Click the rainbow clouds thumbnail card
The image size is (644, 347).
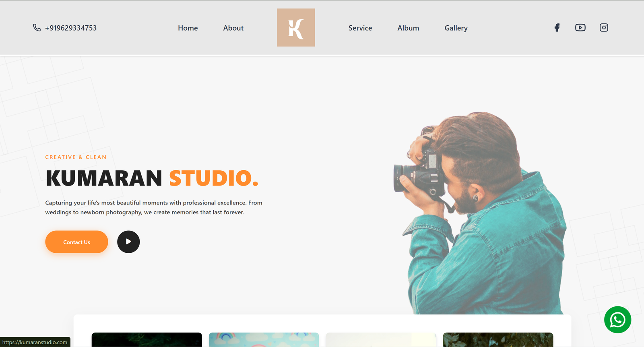[264, 340]
